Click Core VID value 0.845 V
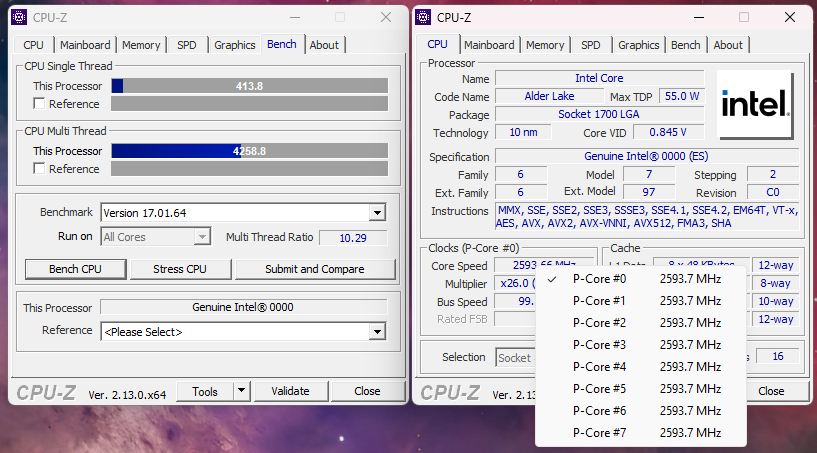The image size is (817, 453). (x=669, y=132)
